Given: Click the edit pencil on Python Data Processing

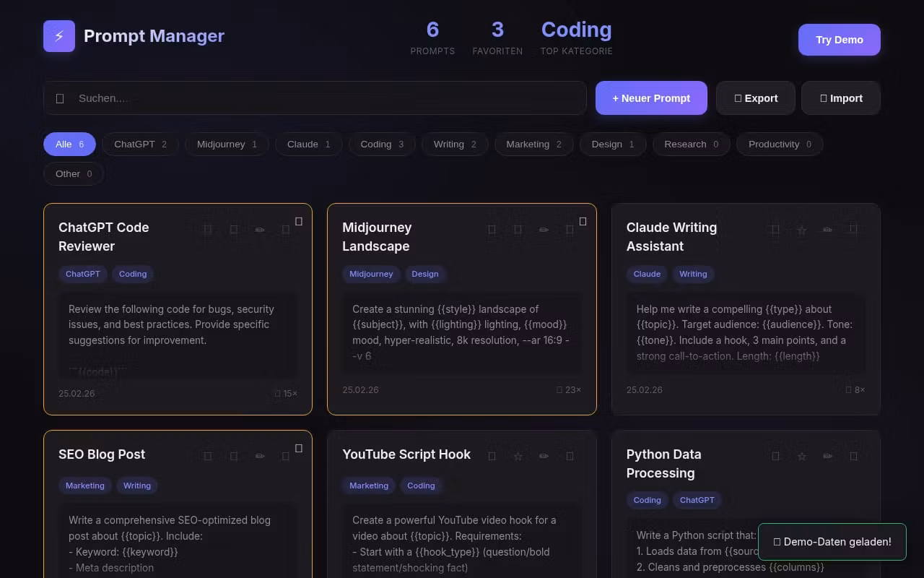Looking at the screenshot, I should (827, 457).
